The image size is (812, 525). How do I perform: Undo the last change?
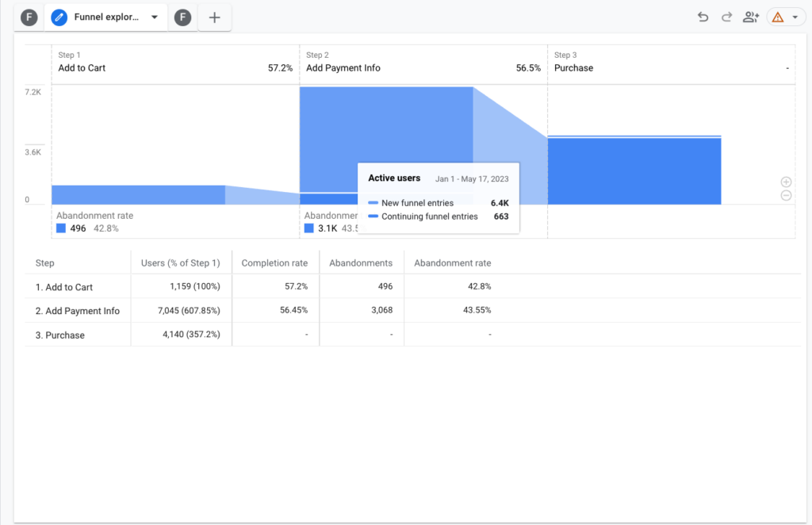(703, 17)
